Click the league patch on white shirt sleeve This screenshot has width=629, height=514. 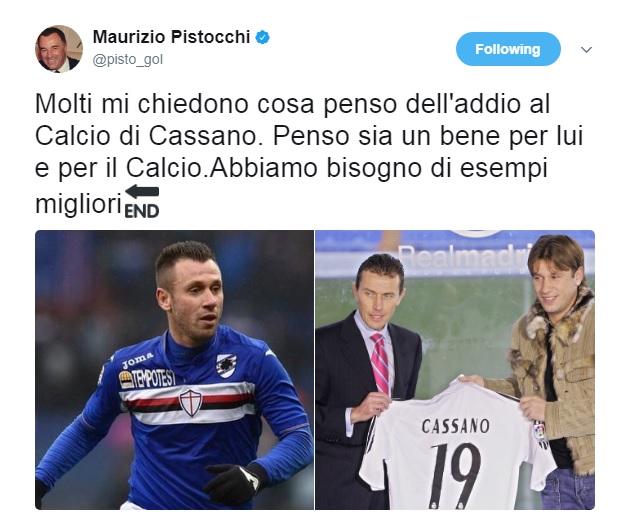[x=540, y=431]
